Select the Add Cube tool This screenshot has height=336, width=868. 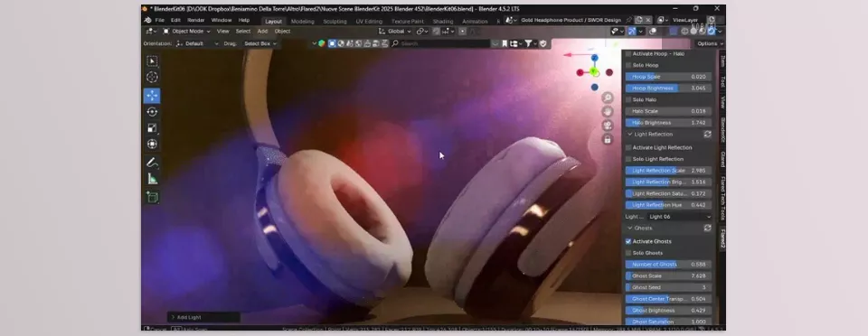tap(152, 197)
